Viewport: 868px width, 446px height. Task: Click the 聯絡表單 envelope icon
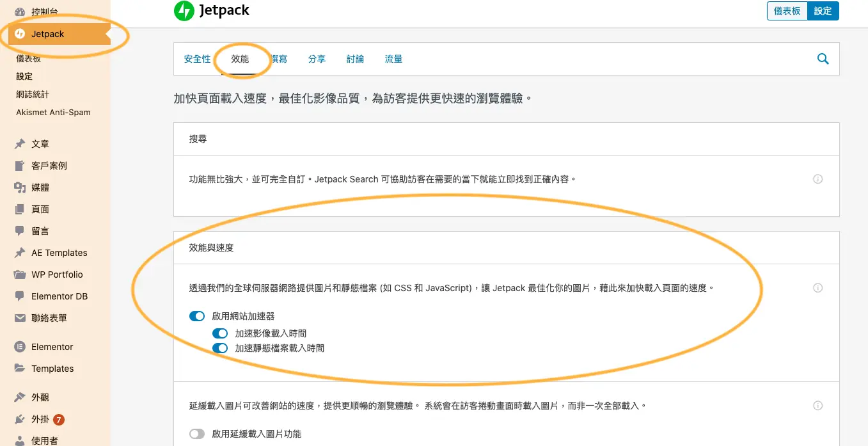tap(20, 318)
